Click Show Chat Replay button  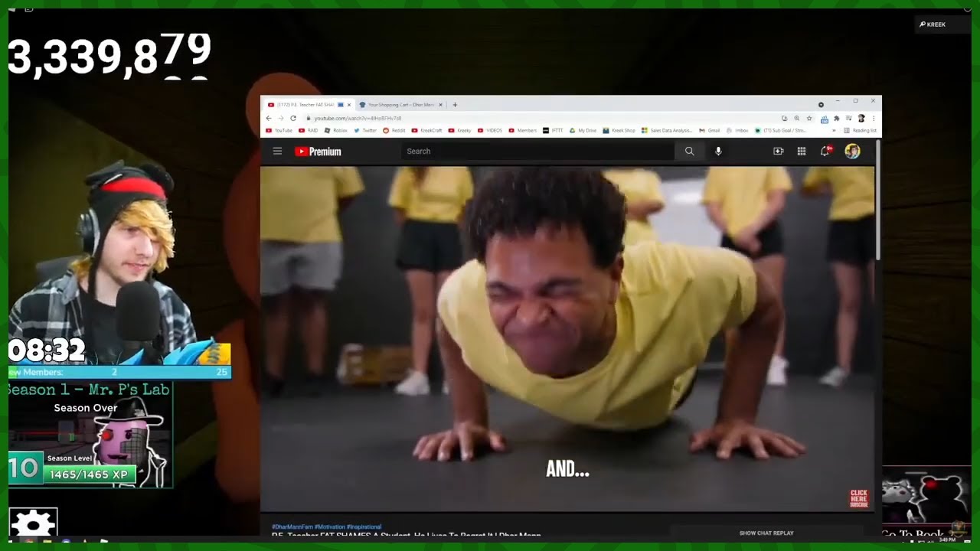coord(766,533)
